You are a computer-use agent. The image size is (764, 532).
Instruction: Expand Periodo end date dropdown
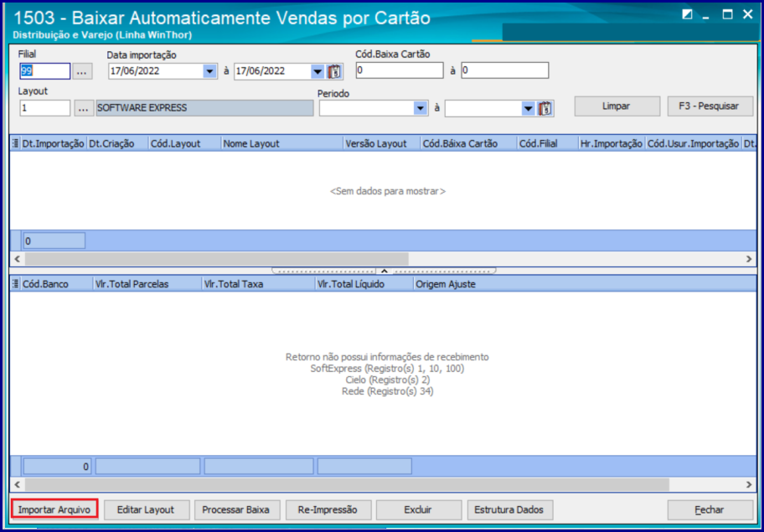[528, 108]
